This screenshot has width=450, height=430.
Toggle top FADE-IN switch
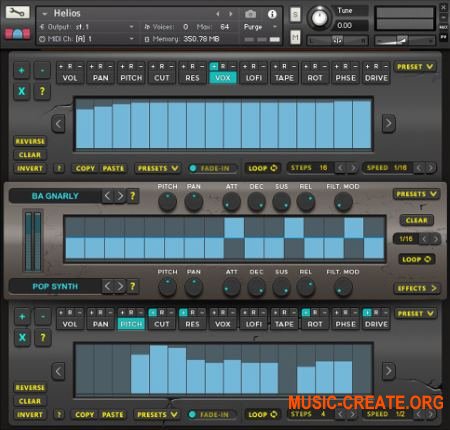pyautogui.click(x=213, y=168)
